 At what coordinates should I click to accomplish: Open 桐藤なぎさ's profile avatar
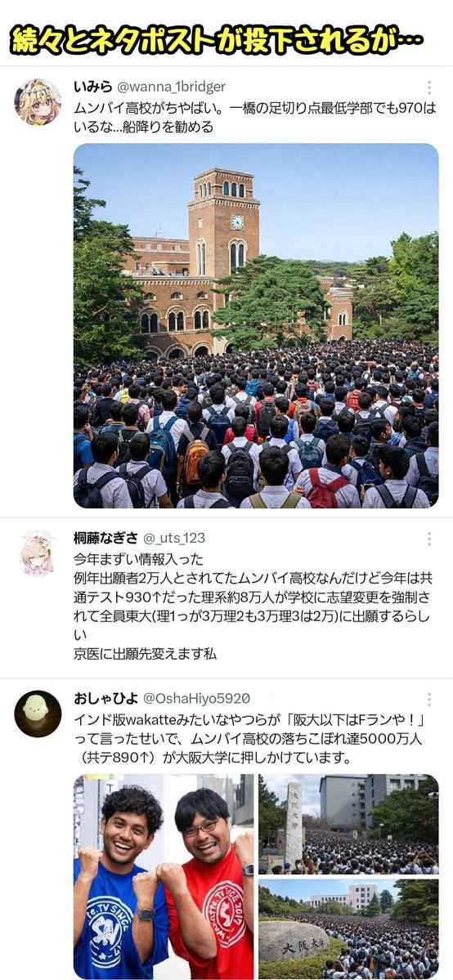tap(38, 553)
